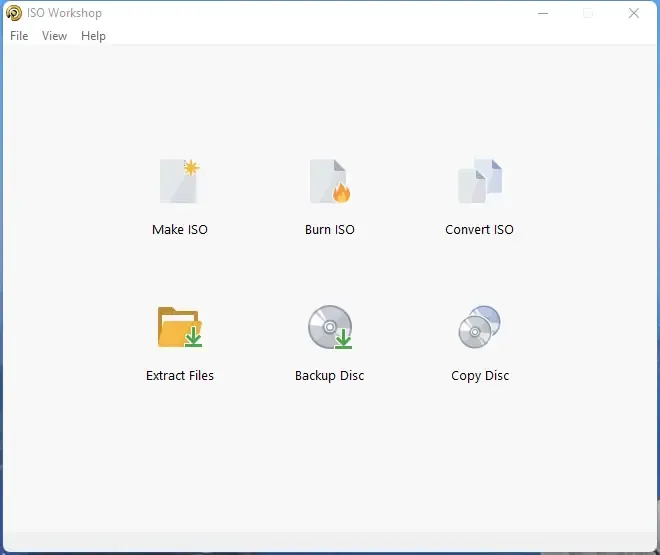Click the Copy Disc label

click(480, 376)
